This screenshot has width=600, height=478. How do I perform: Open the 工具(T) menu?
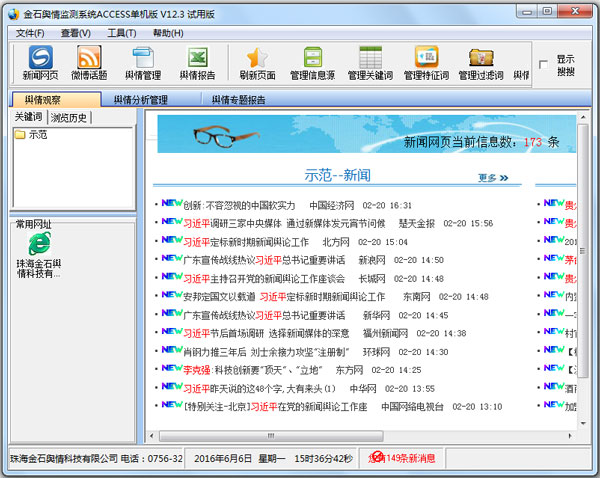coord(121,32)
